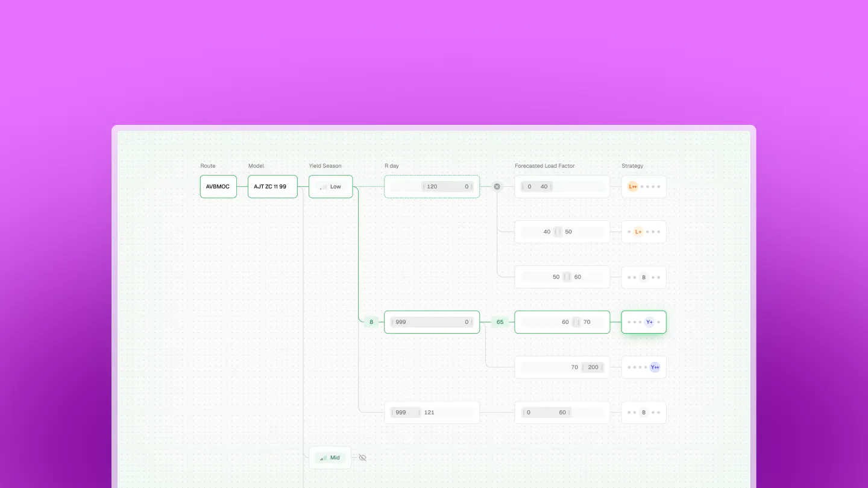Adjust load factor range slider 70 to 200
Viewport: 868px width, 488px height.
click(562, 367)
